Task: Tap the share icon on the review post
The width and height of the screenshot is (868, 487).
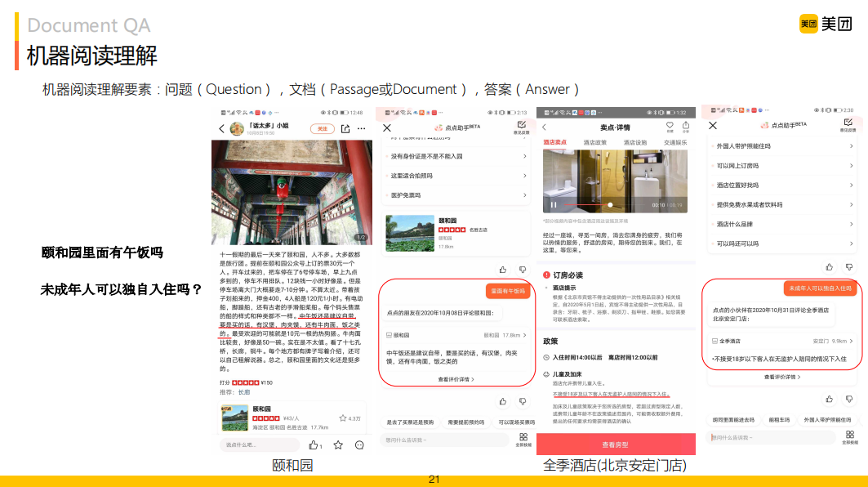Action: pos(345,128)
